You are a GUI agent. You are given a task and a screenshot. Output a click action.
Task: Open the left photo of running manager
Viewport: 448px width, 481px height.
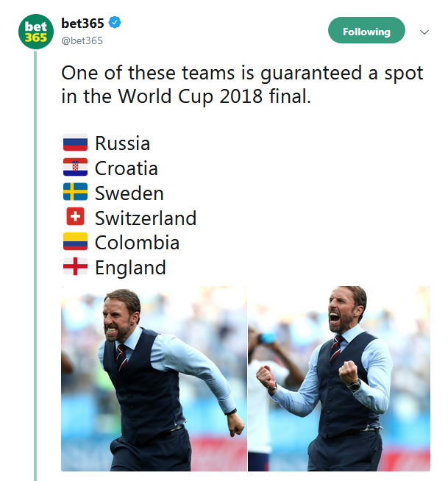tap(154, 379)
